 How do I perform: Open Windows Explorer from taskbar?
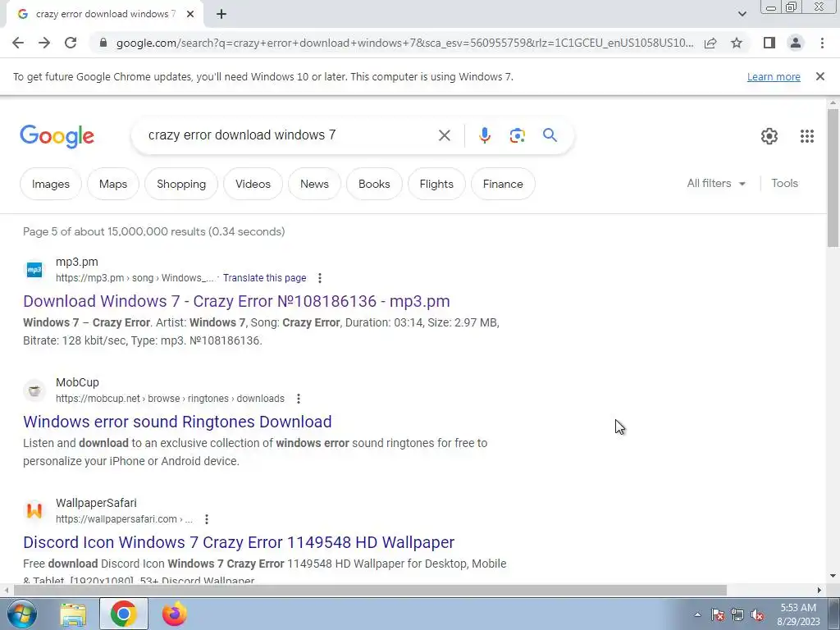(73, 614)
